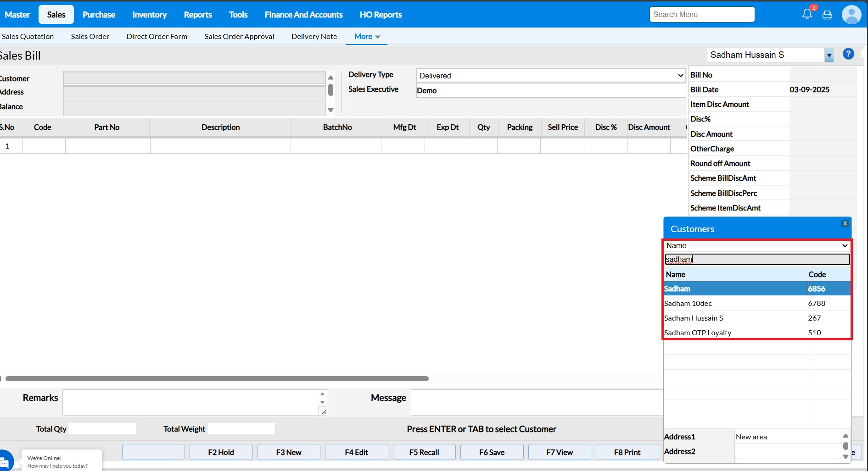Click the Search Menu field
The width and height of the screenshot is (868, 471).
click(x=702, y=15)
